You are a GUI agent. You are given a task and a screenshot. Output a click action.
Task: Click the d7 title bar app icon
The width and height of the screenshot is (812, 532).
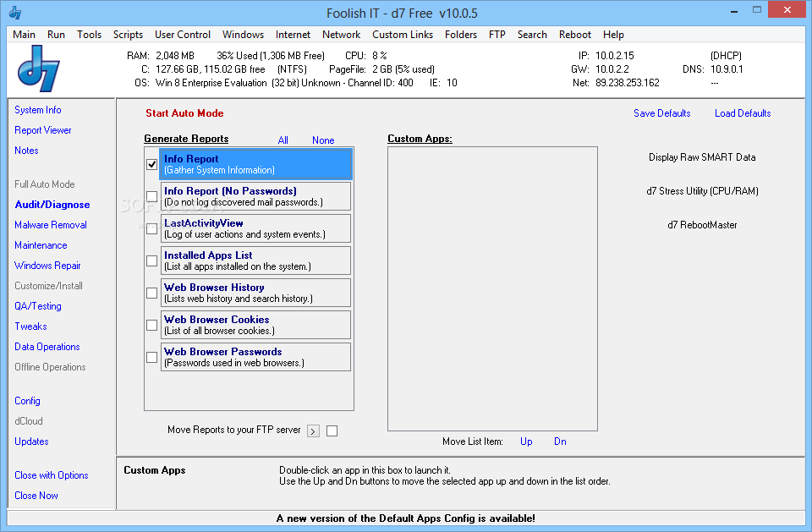[x=15, y=13]
